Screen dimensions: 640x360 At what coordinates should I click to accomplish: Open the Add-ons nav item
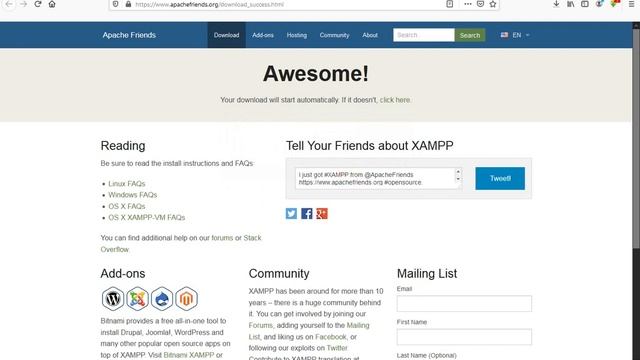pos(263,35)
